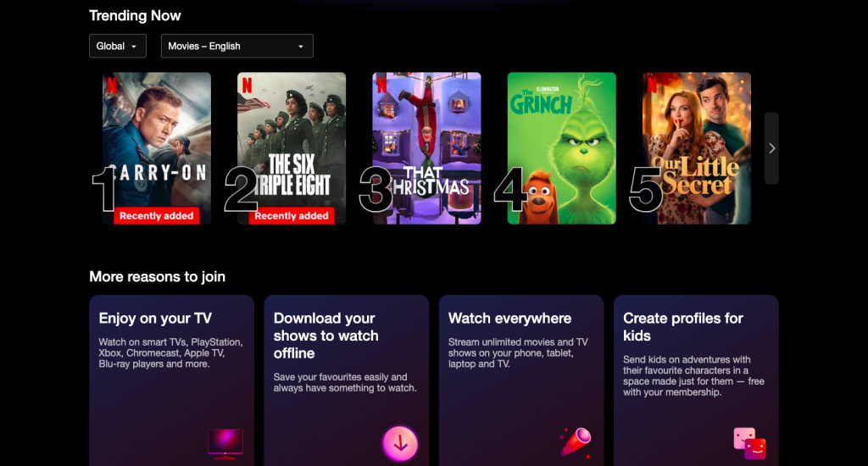Open The Six Triple Eight poster

[x=292, y=148]
